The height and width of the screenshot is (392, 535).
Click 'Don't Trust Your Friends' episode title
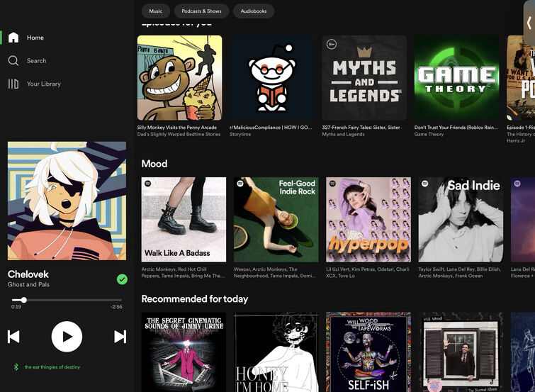click(456, 128)
